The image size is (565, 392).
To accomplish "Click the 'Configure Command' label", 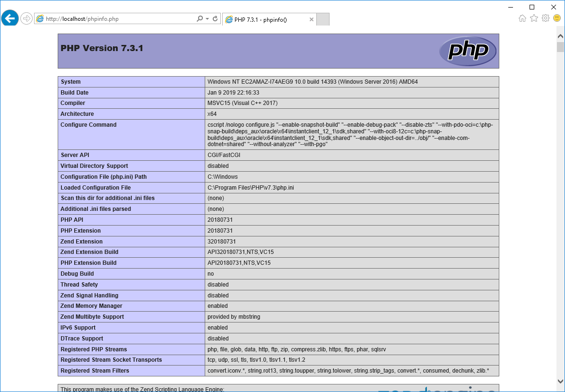I will point(88,125).
